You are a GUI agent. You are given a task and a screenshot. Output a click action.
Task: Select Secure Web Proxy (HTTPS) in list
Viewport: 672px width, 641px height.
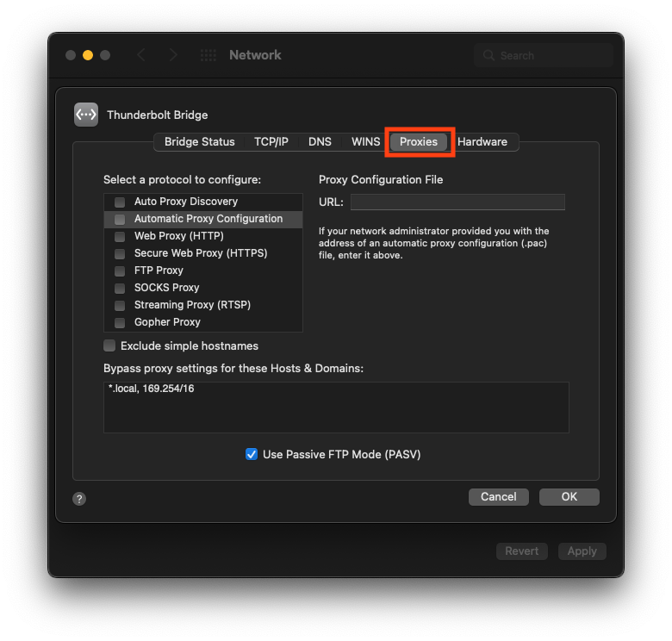(201, 253)
